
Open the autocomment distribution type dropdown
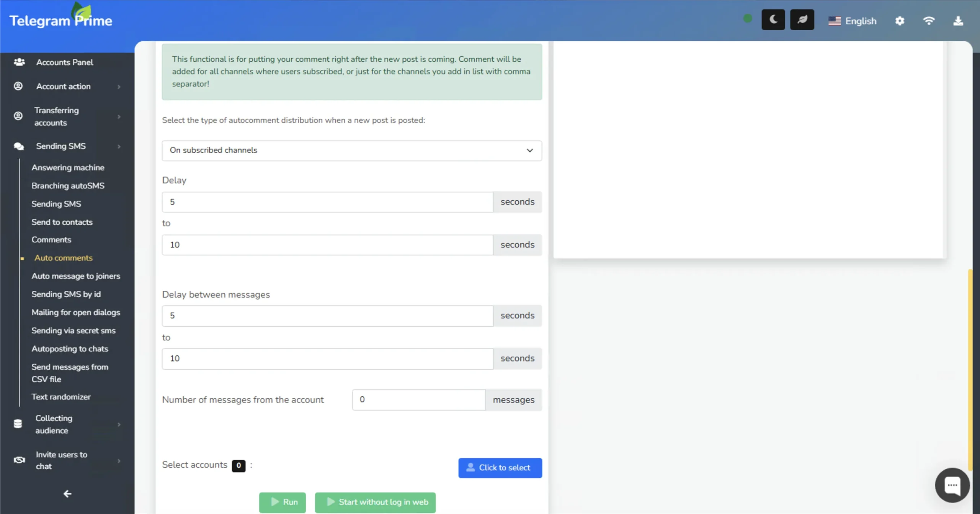(x=351, y=151)
